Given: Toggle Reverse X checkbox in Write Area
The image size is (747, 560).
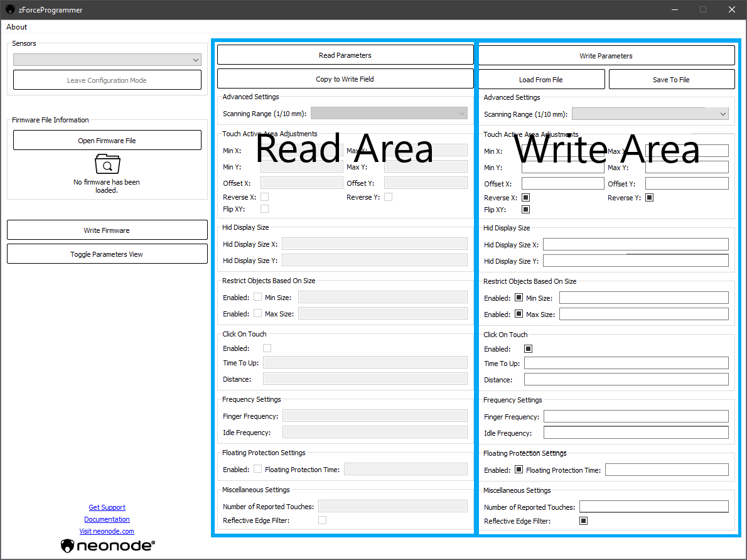Looking at the screenshot, I should click(526, 198).
